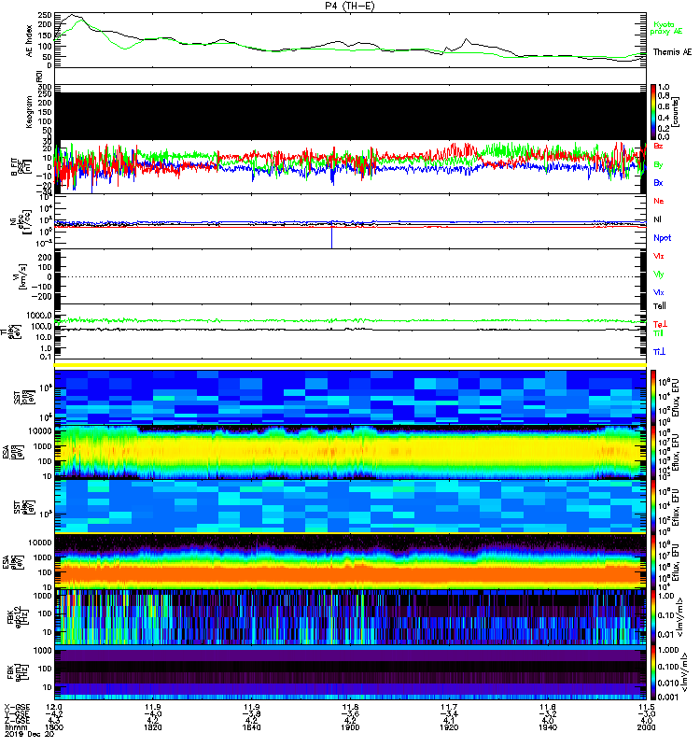Select the green Kyoto proxy AE legend
The width and height of the screenshot is (700, 747).
coord(665,28)
